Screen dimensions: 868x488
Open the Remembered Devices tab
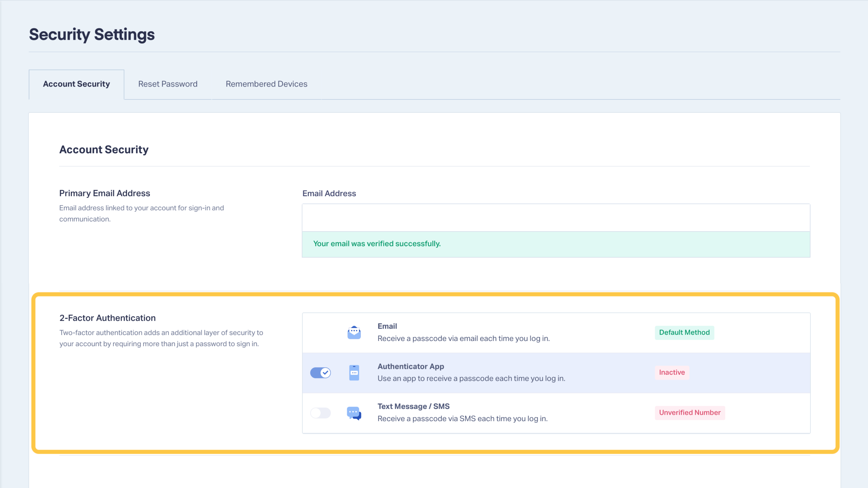(x=267, y=84)
